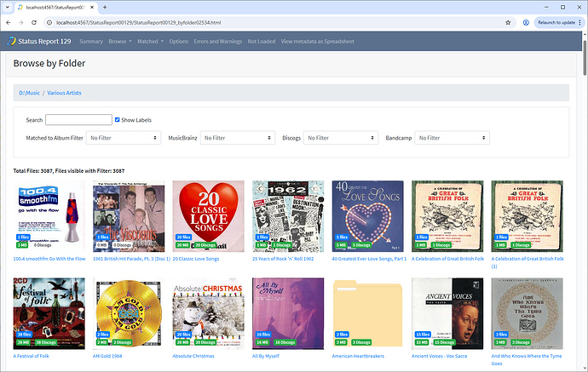Click the 5 Discogs badge on 40 Greatest Love Songs

361,245
